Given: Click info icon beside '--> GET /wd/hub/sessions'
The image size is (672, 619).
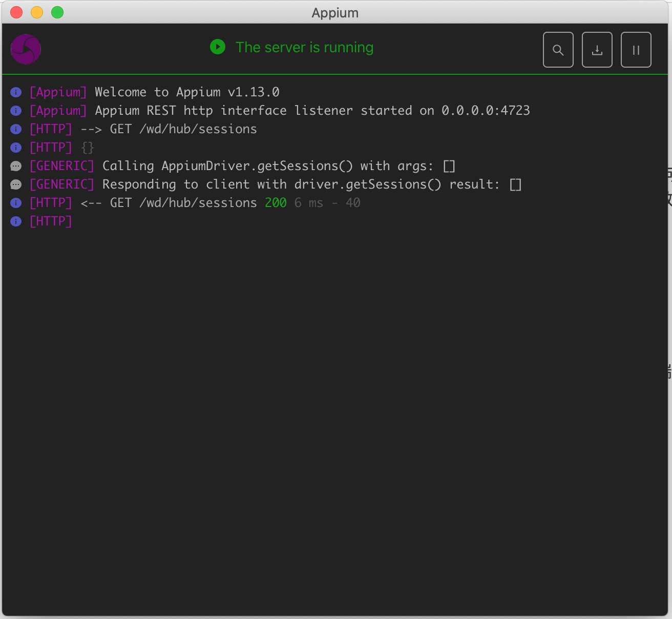Looking at the screenshot, I should click(16, 129).
